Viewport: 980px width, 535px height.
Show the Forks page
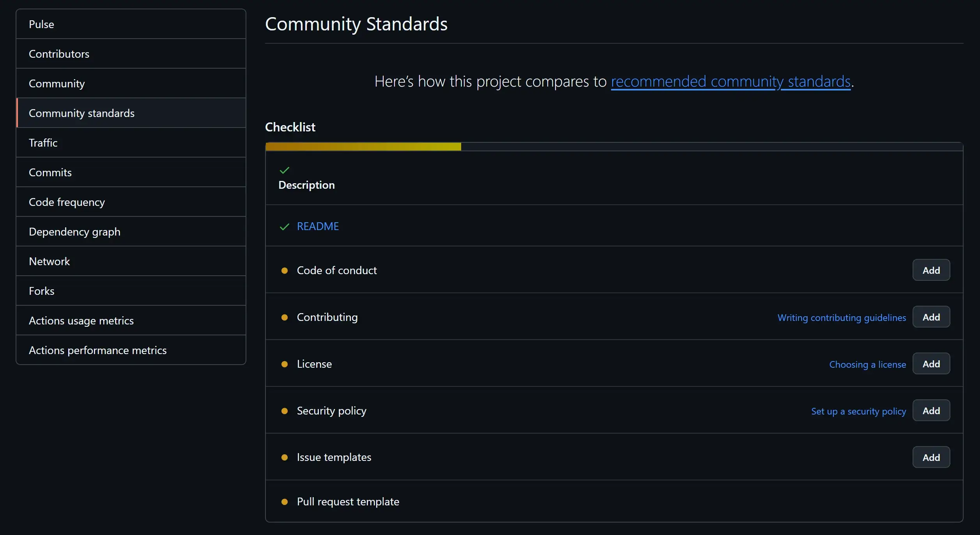pos(41,291)
